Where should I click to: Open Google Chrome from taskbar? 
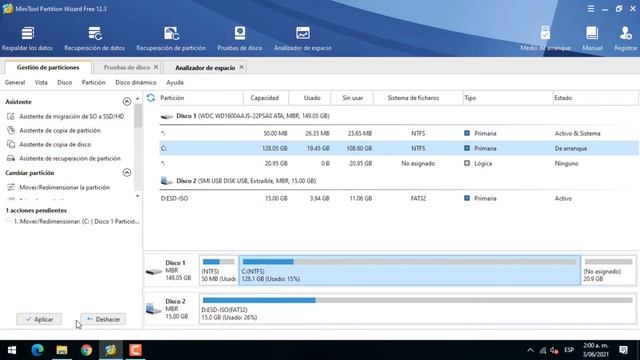[86, 350]
